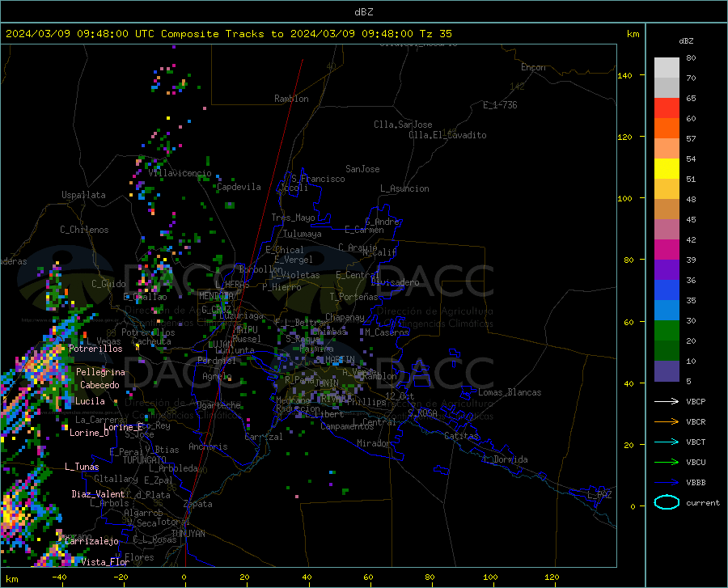Viewport: 728px width, 588px height.
Task: Click the L_Dormida label
Action: click(x=506, y=459)
